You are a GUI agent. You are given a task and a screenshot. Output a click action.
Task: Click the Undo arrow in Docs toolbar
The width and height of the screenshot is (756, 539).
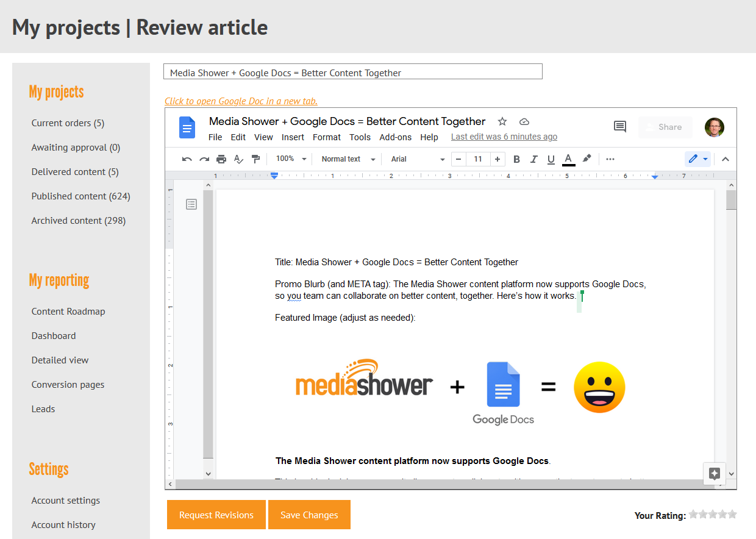point(187,159)
